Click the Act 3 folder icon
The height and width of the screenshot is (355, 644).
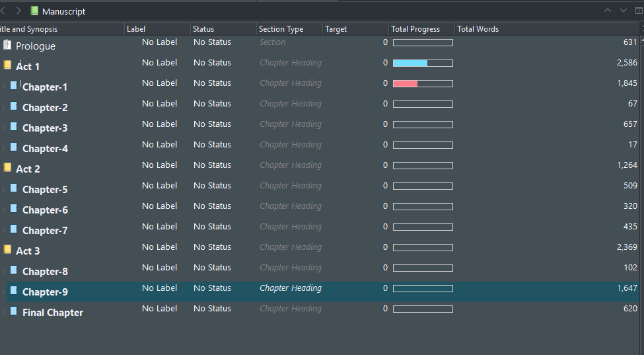coord(7,249)
